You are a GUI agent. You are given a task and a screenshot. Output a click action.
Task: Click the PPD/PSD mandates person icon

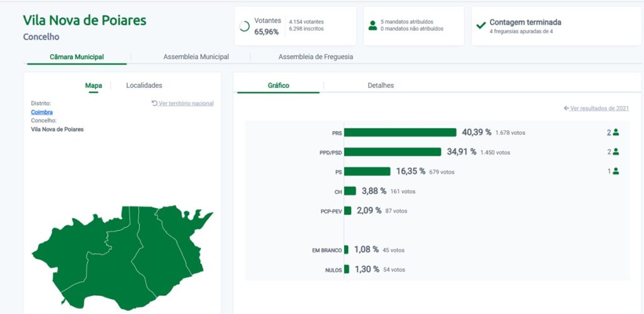tap(616, 152)
